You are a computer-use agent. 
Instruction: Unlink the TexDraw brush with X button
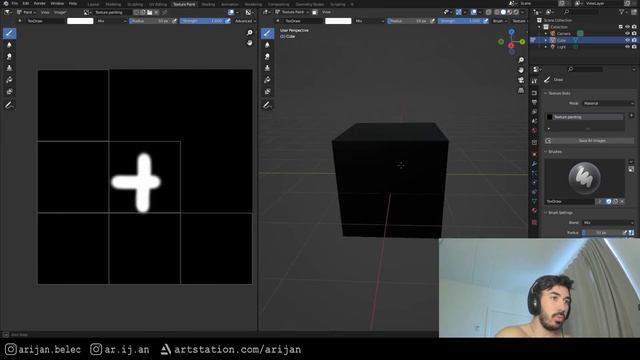[x=622, y=201]
